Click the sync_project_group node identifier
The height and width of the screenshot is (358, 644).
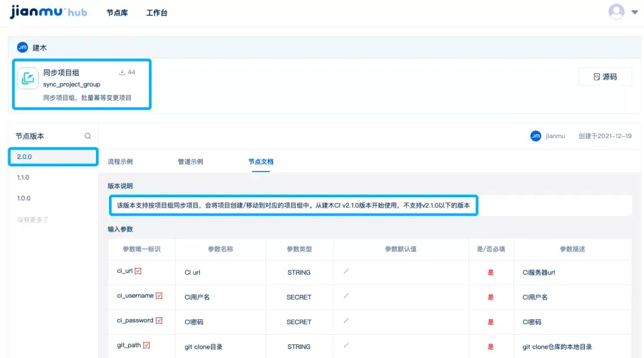point(72,84)
